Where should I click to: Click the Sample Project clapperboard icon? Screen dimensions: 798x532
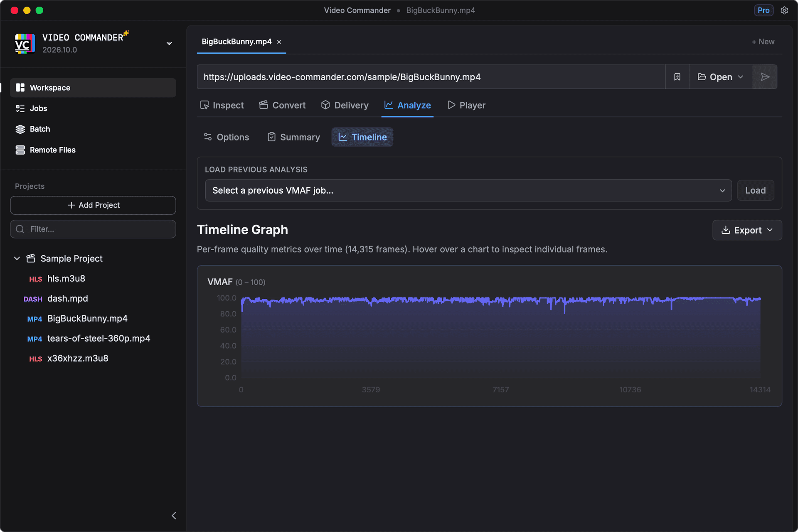pyautogui.click(x=31, y=259)
